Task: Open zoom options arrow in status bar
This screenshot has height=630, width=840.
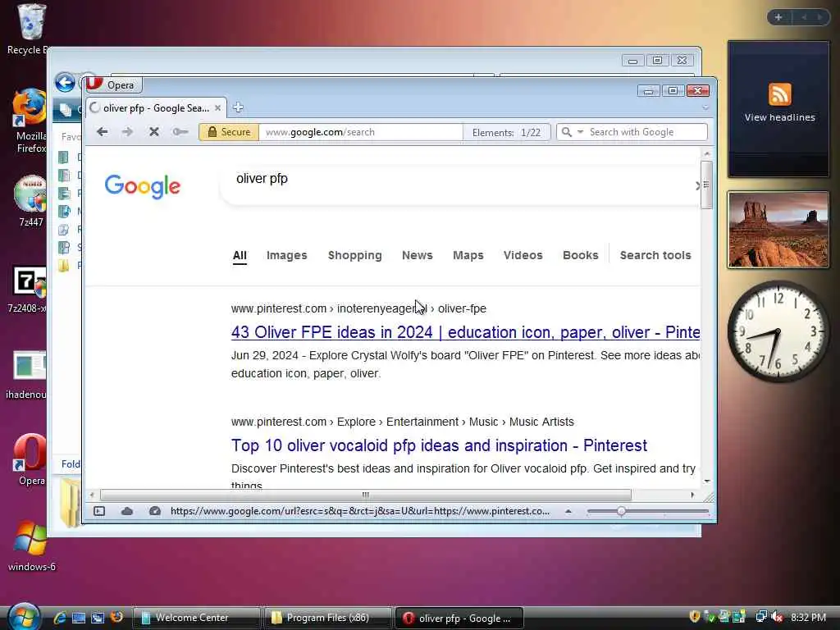Action: pyautogui.click(x=568, y=512)
